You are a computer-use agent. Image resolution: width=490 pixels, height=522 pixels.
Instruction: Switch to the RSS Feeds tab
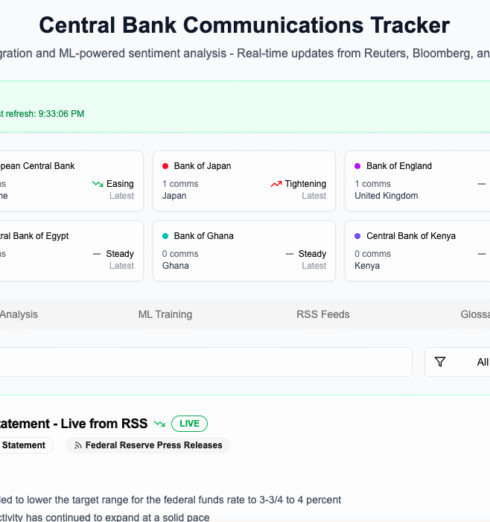323,314
